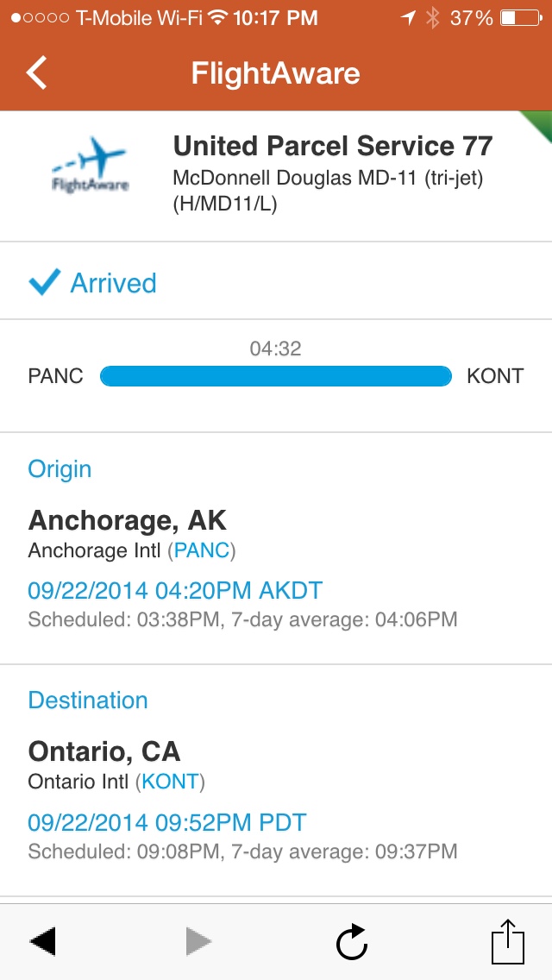Tap the Arrived status text

[x=113, y=283]
